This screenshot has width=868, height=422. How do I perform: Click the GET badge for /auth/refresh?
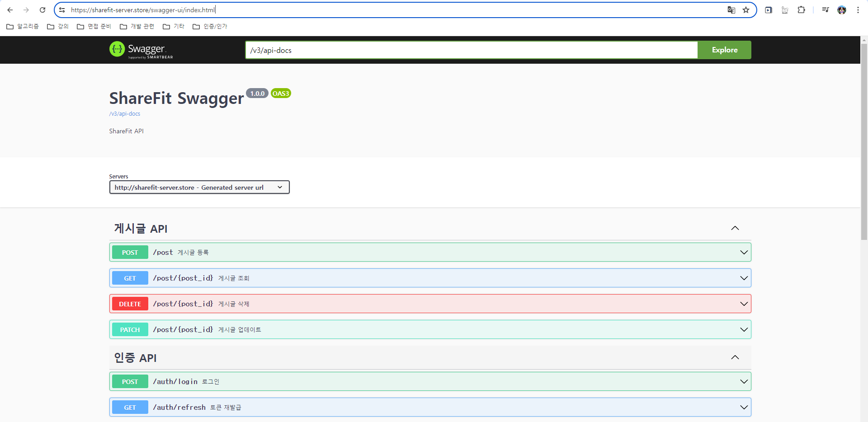(130, 408)
